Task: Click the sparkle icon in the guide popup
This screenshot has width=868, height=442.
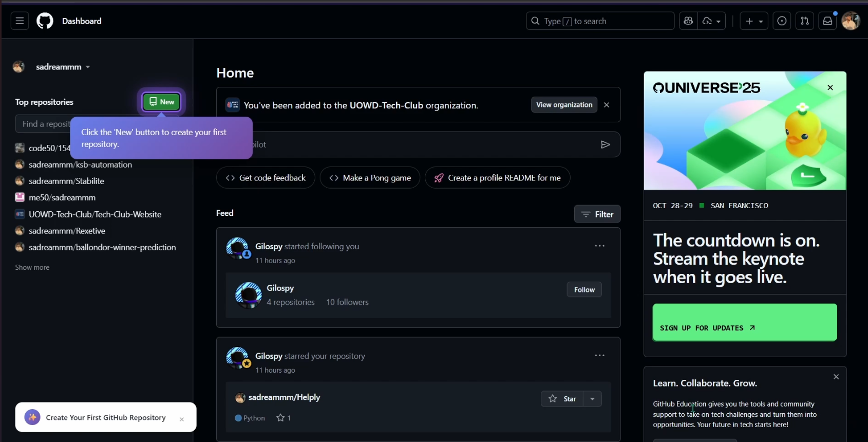Action: (32, 417)
